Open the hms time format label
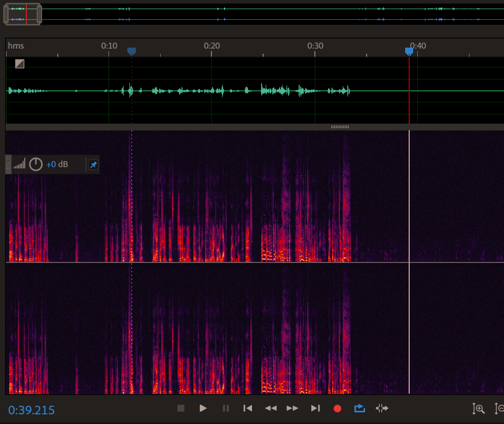The height and width of the screenshot is (424, 504). click(16, 46)
